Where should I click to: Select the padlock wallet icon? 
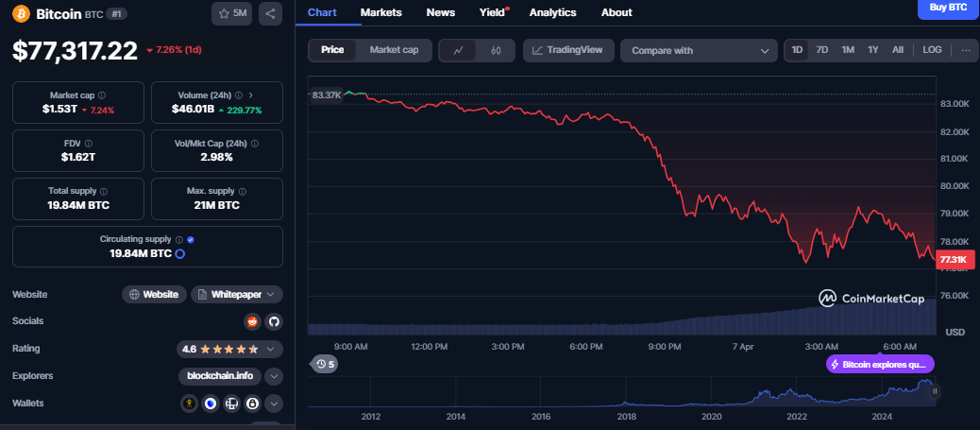pyautogui.click(x=252, y=404)
